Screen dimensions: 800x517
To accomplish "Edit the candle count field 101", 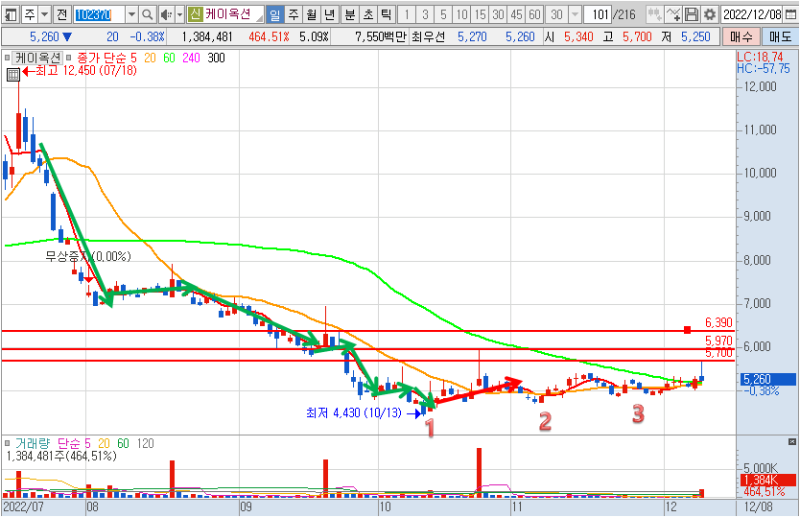I will point(597,14).
